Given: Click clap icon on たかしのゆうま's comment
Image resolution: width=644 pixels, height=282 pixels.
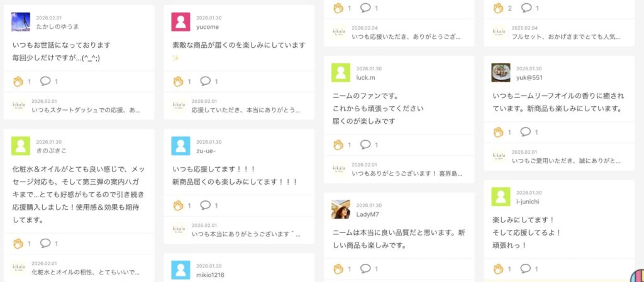Looking at the screenshot, I should (18, 81).
